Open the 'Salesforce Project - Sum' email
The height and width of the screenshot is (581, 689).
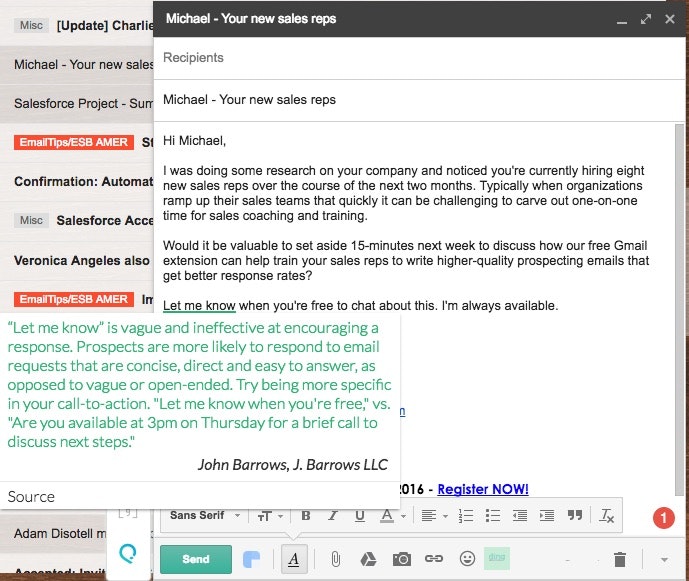(x=76, y=104)
